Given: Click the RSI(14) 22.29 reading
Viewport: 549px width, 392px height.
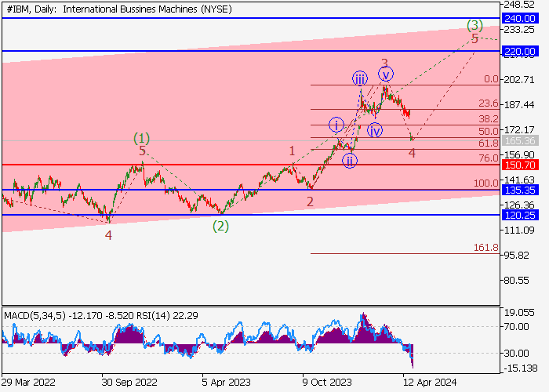Looking at the screenshot, I should [x=169, y=316].
